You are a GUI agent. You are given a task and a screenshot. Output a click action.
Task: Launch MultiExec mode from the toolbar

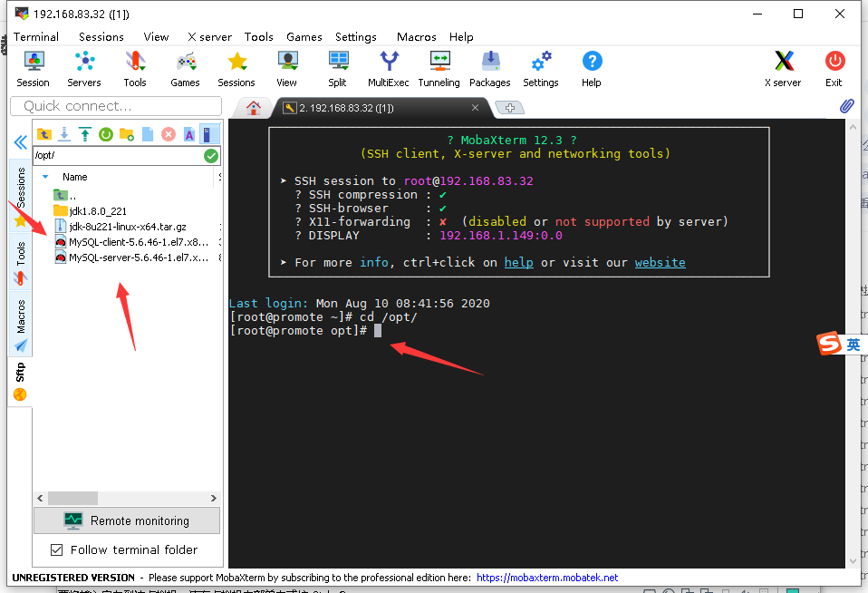(x=388, y=63)
